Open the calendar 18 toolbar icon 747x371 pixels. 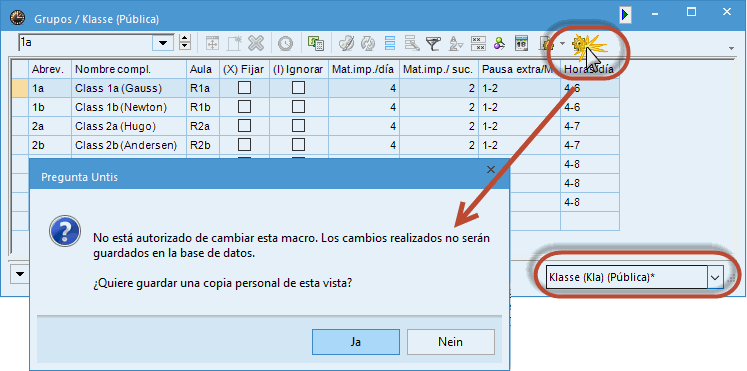click(x=521, y=44)
